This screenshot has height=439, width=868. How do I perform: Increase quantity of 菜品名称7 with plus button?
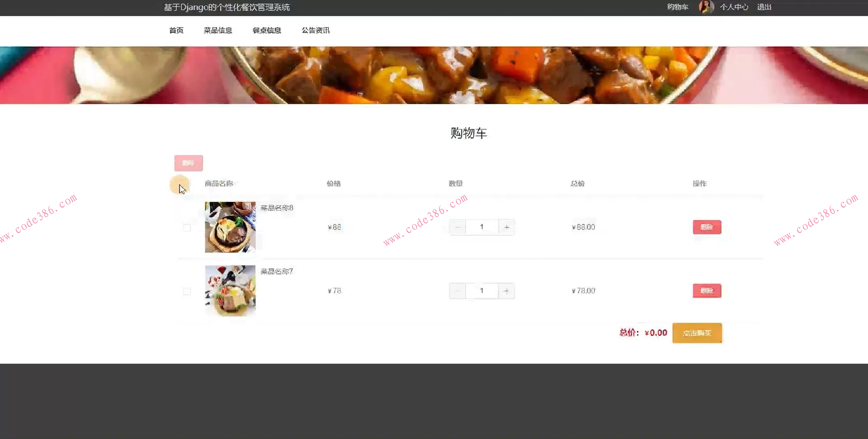tap(506, 291)
